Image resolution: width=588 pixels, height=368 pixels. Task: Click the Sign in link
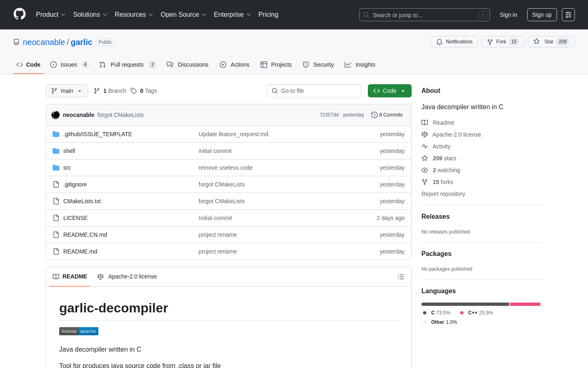pyautogui.click(x=508, y=15)
